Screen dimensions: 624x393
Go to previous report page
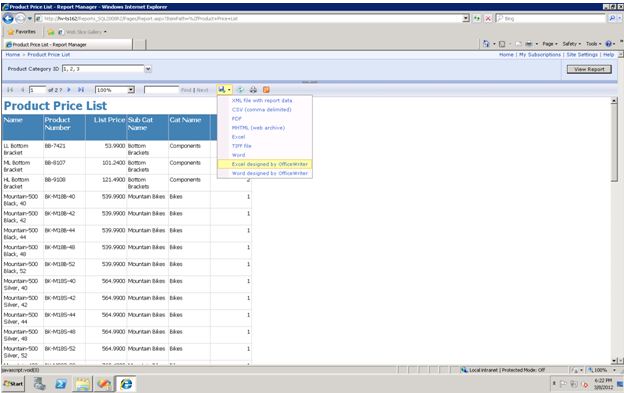[x=22, y=90]
